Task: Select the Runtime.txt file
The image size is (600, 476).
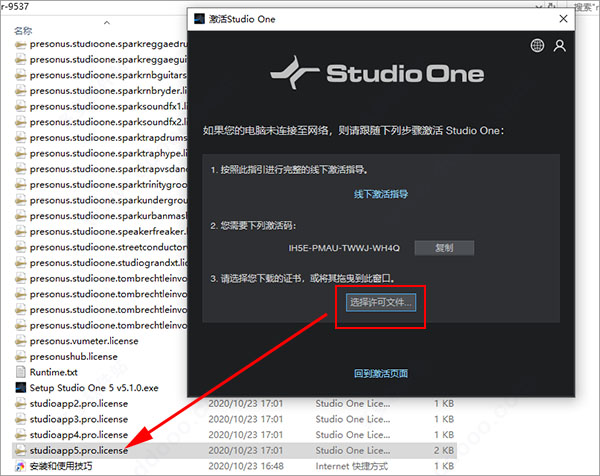Action: pos(54,372)
